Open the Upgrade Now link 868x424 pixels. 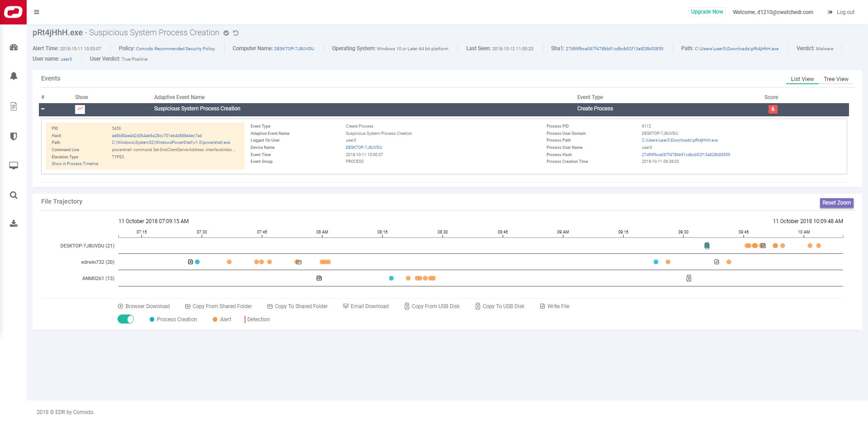706,12
